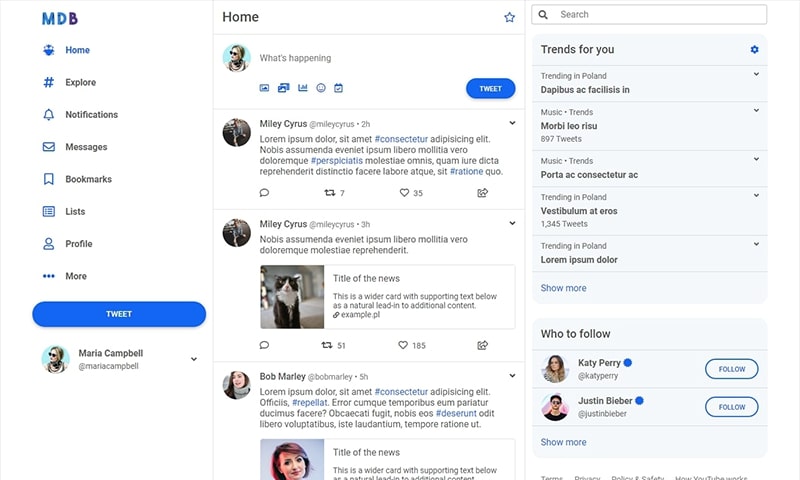Expand chevron on Dapibus ac facilisis in trend
800x480 pixels.
(757, 74)
